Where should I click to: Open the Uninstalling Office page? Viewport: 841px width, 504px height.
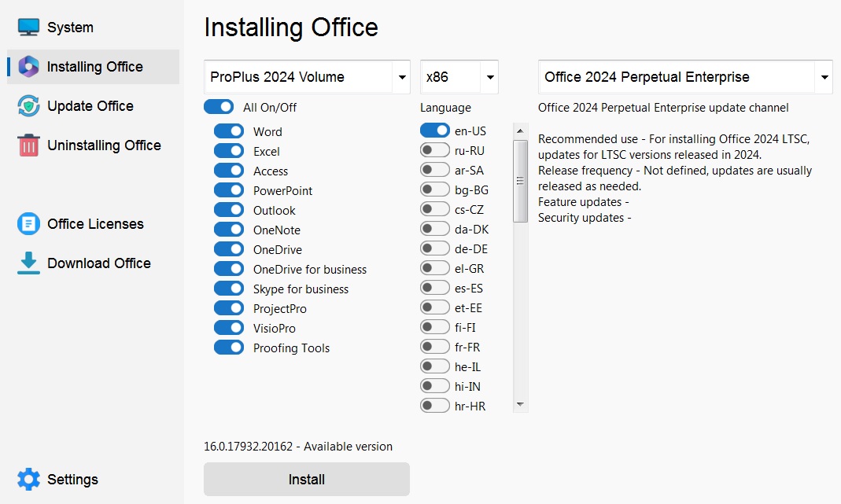click(104, 145)
